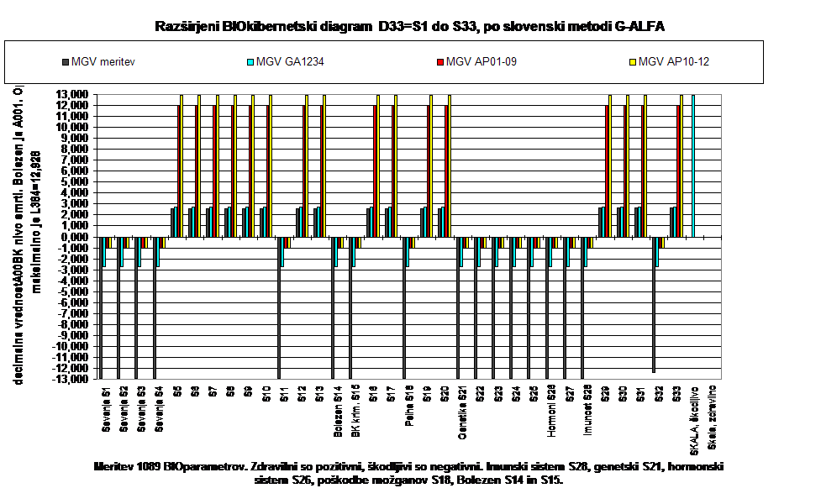Click the x-axis label 'Bolezen S14'
This screenshot has width=821, height=504.
pos(337,412)
